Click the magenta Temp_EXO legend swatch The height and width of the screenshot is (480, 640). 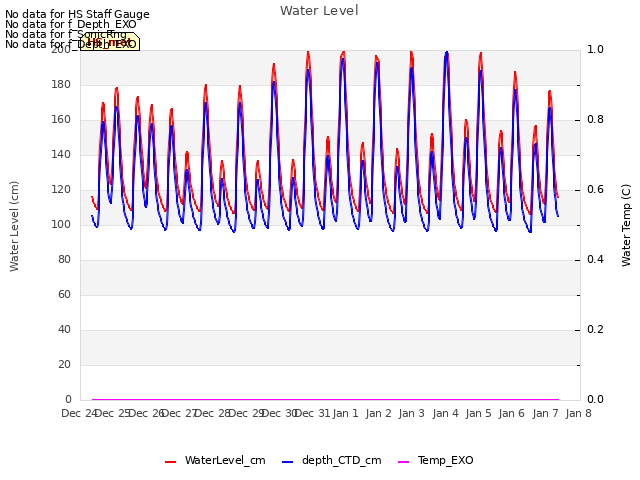click(x=403, y=462)
